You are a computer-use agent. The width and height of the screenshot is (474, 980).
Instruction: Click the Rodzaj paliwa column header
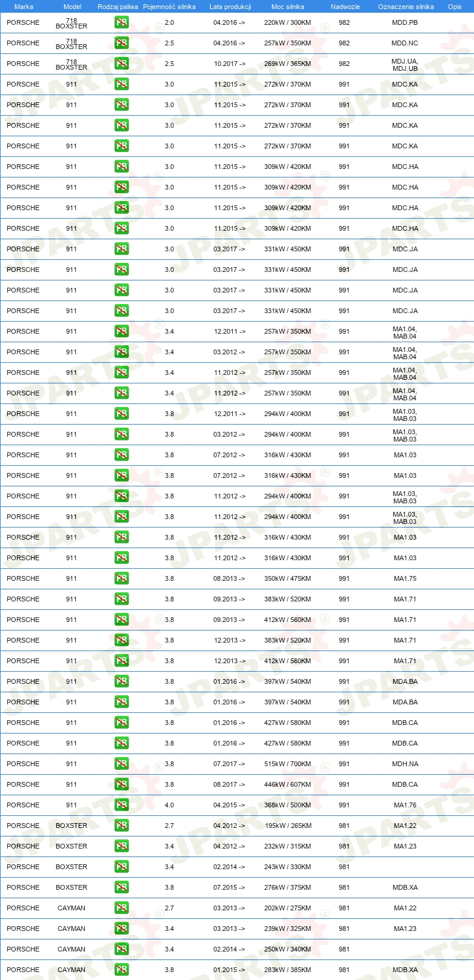point(118,7)
